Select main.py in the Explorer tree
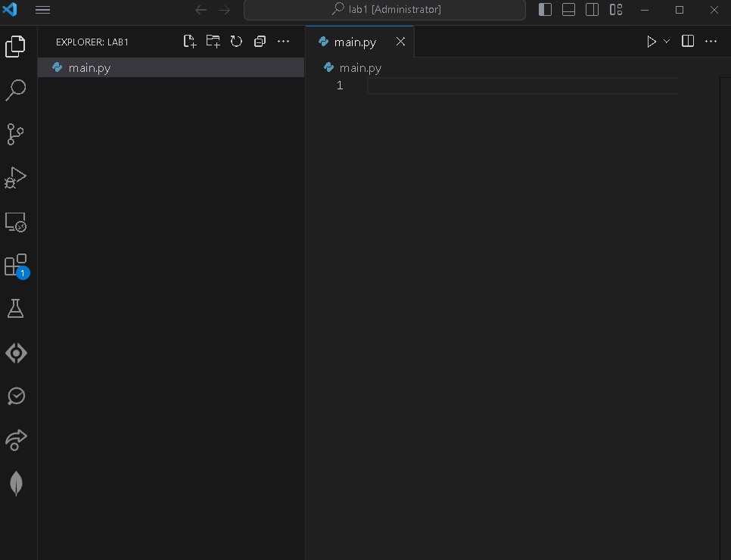 [89, 68]
